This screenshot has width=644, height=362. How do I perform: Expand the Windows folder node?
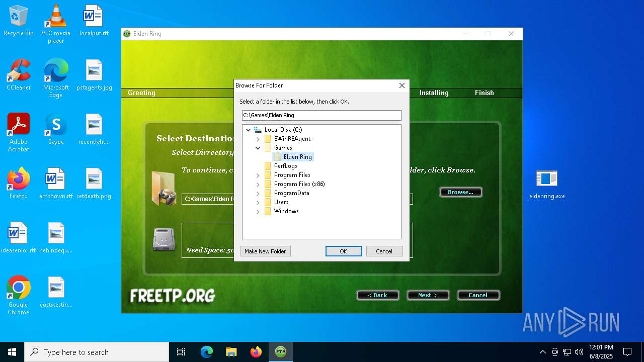point(258,211)
